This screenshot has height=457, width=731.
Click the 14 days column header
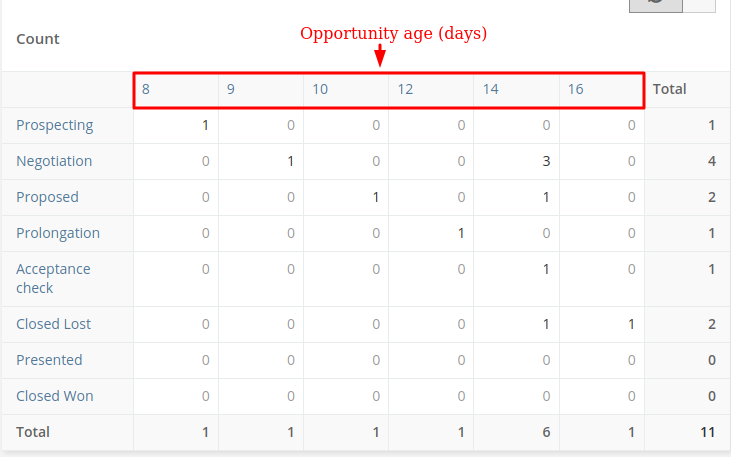pyautogui.click(x=490, y=89)
